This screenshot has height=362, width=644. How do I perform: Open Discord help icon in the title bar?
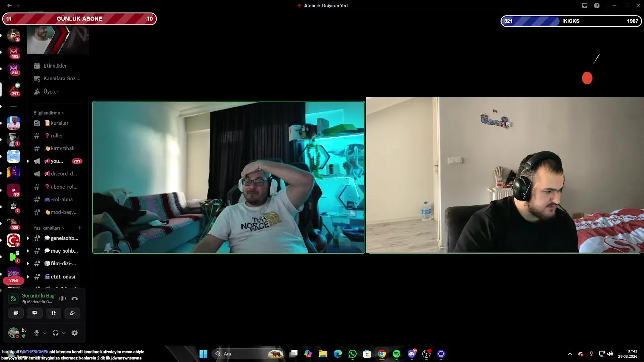click(597, 5)
